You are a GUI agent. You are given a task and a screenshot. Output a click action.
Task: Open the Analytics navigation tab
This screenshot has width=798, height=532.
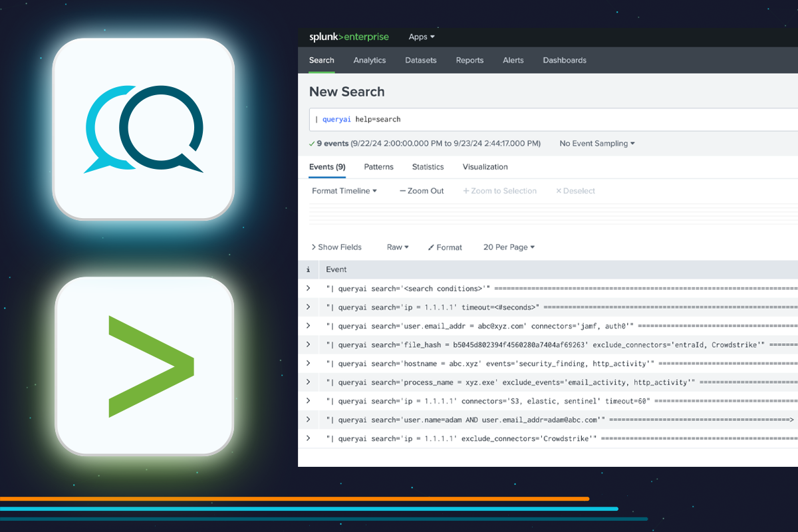tap(370, 60)
